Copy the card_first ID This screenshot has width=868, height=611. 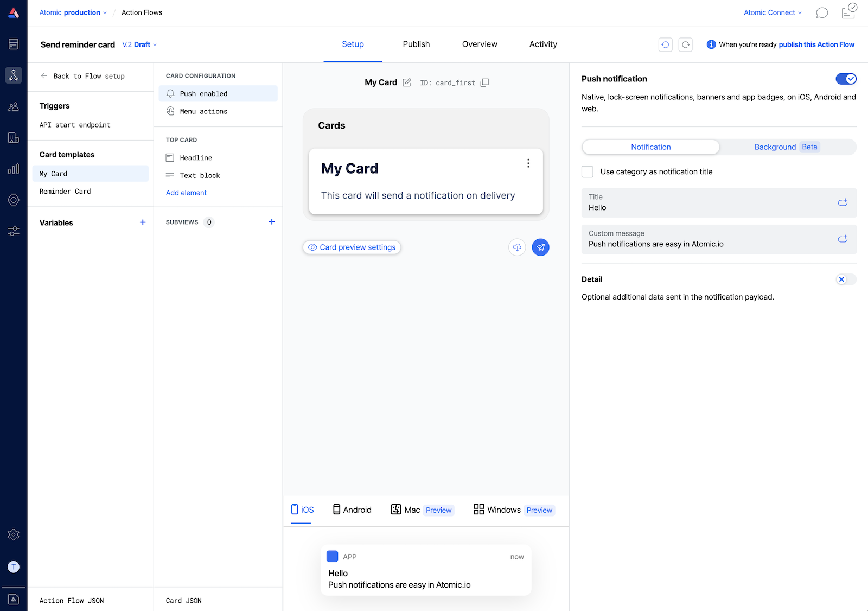[485, 82]
